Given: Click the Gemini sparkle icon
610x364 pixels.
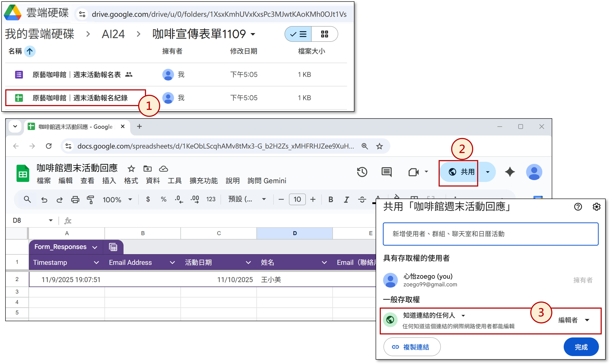Looking at the screenshot, I should point(510,172).
